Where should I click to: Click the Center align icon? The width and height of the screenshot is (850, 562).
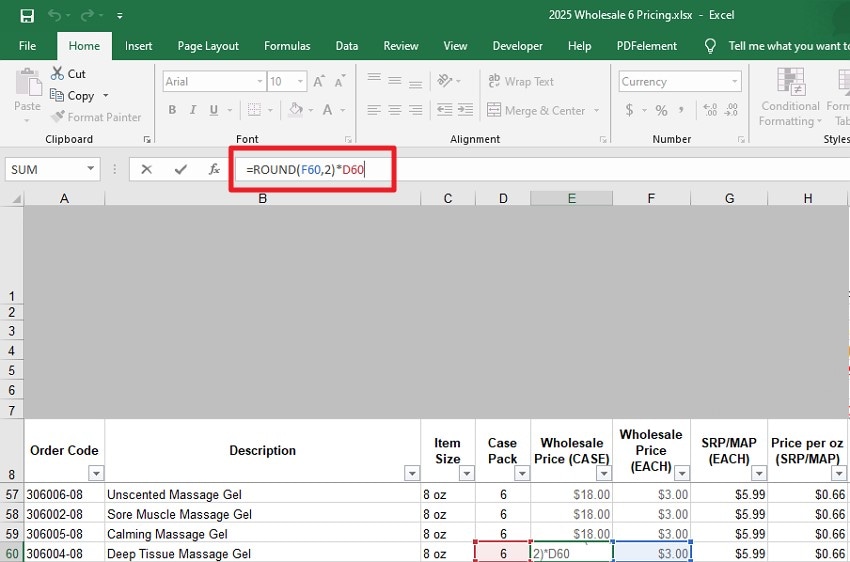point(395,110)
